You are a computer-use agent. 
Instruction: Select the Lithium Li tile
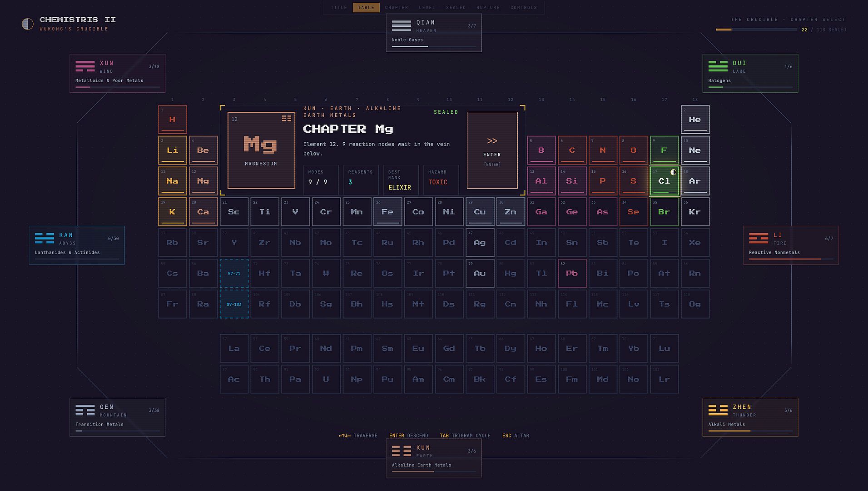click(173, 150)
